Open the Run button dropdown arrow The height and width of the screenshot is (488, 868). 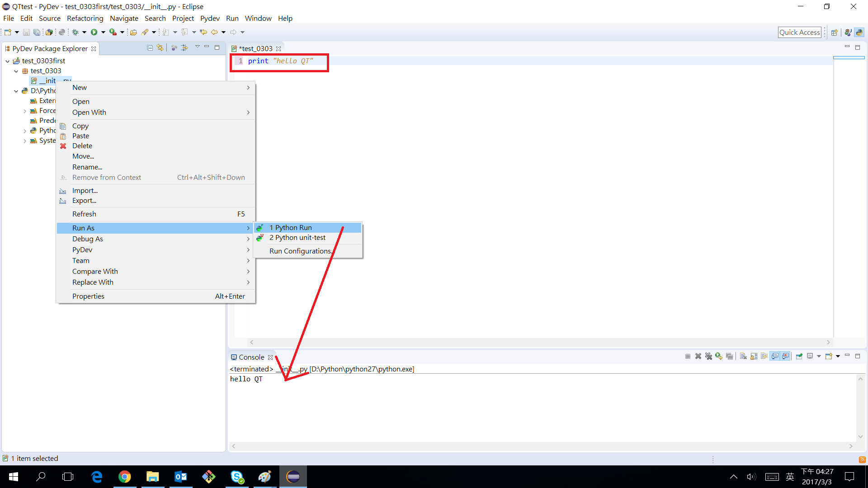coord(103,32)
